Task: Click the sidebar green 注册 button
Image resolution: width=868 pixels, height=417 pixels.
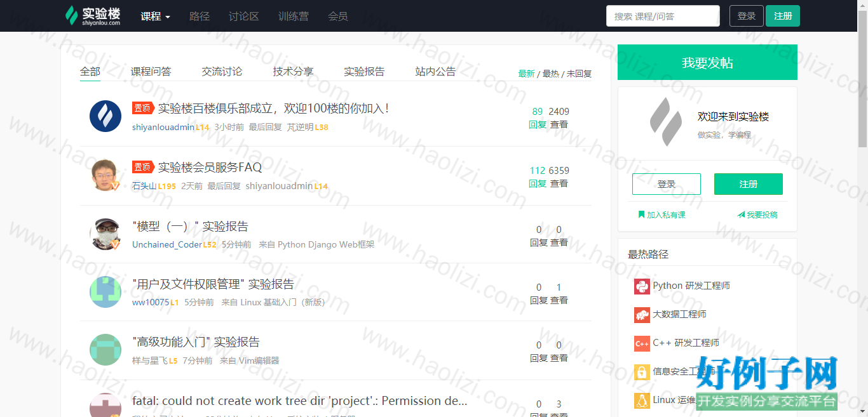Action: point(749,184)
